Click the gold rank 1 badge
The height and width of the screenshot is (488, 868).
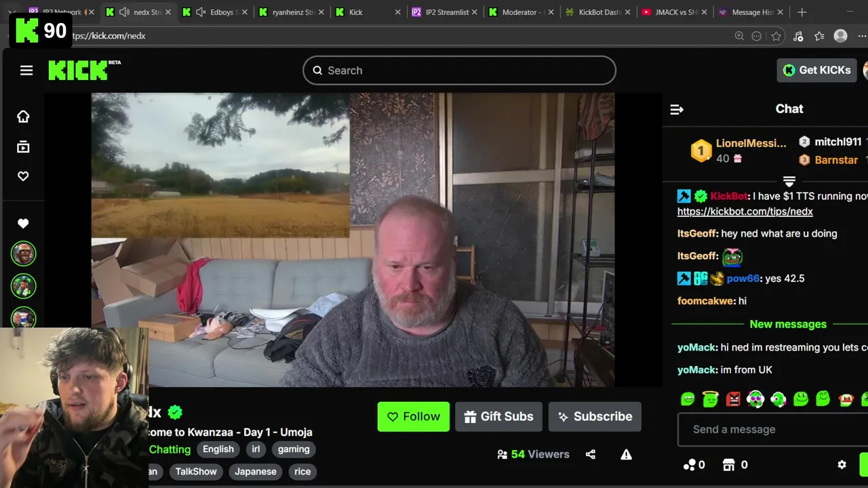pos(701,150)
